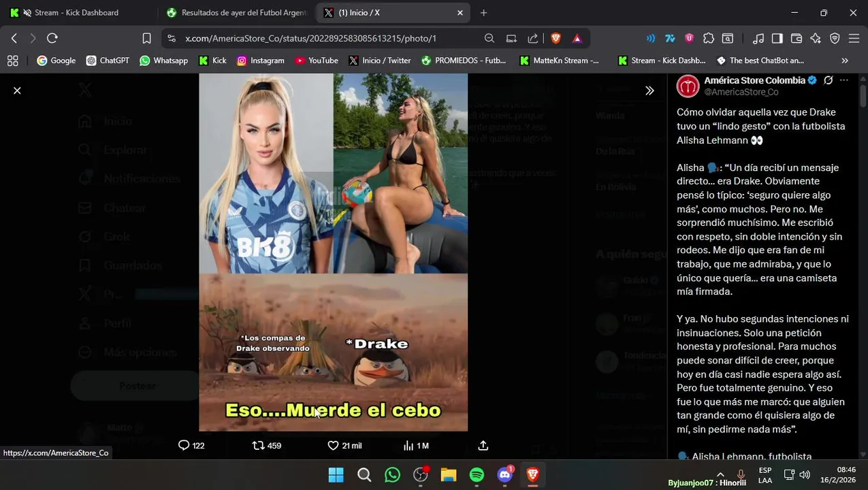The image size is (868, 490).
Task: Close the Inicio / X tab
Action: pos(460,12)
